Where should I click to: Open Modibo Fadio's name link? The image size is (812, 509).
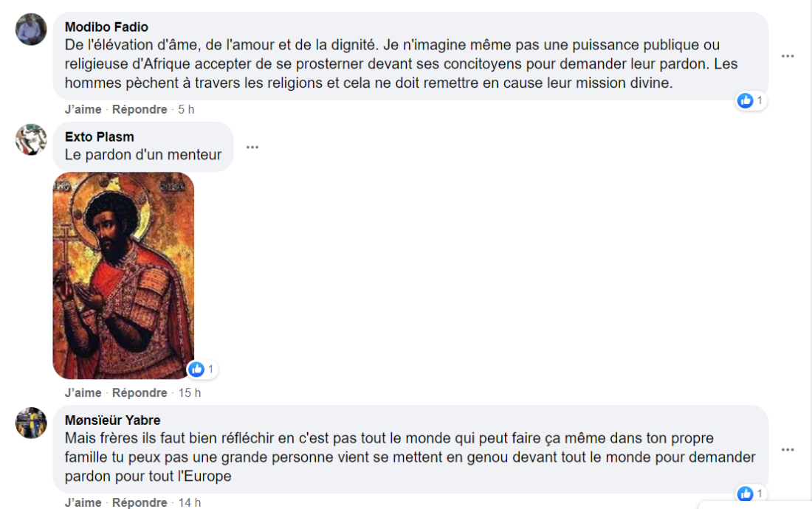106,27
